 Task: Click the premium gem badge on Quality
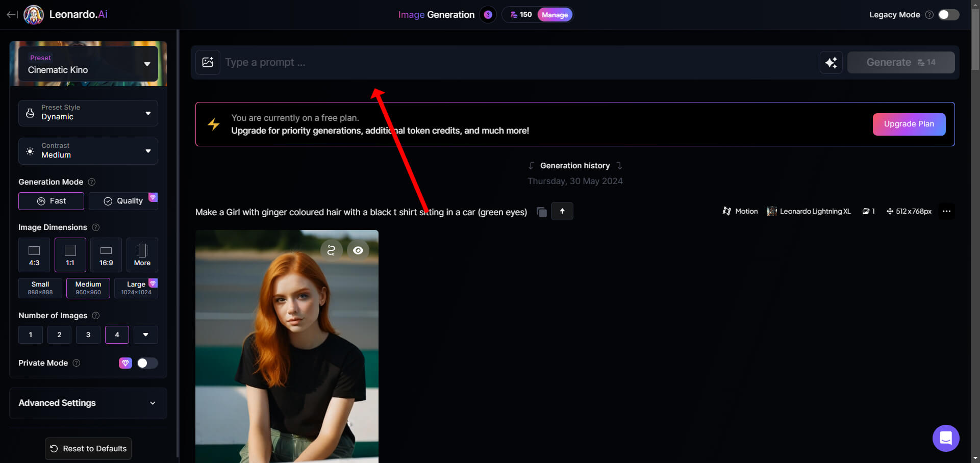point(153,197)
